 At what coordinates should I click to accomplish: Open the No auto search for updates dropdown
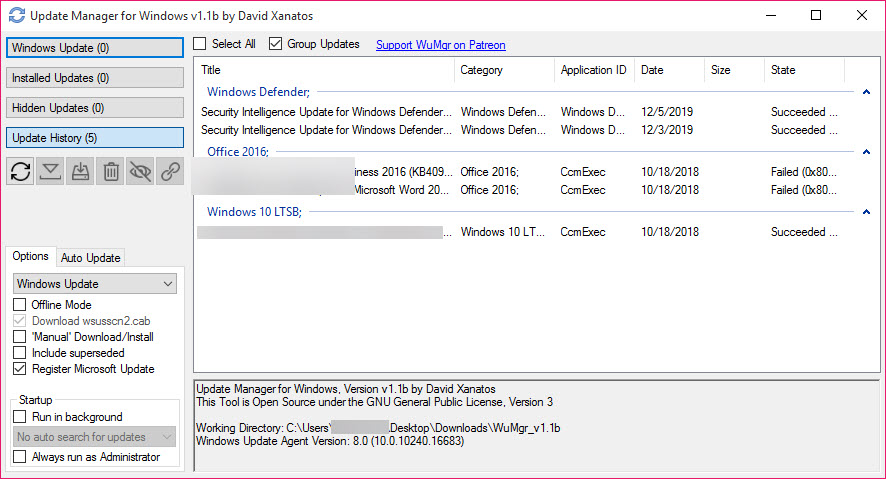94,437
